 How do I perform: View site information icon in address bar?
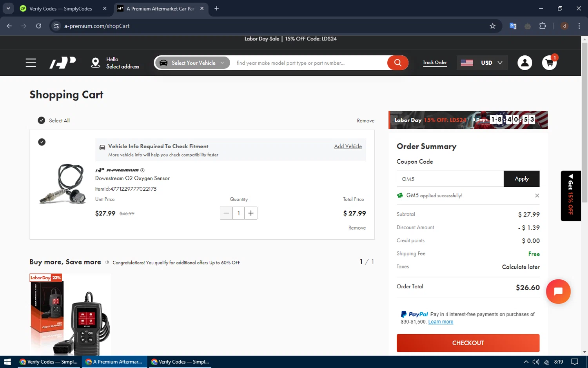coord(56,26)
